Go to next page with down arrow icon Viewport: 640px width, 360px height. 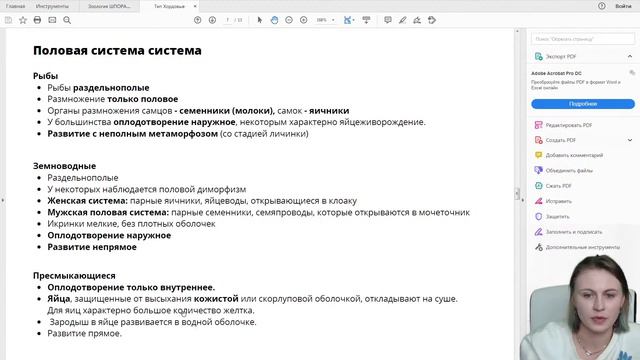click(x=212, y=20)
